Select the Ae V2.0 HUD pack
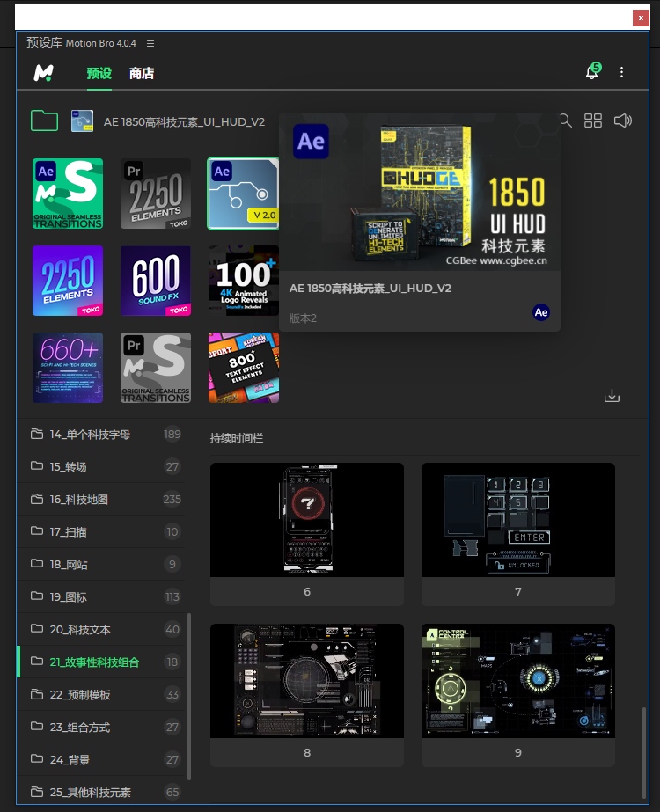This screenshot has width=660, height=812. (243, 194)
